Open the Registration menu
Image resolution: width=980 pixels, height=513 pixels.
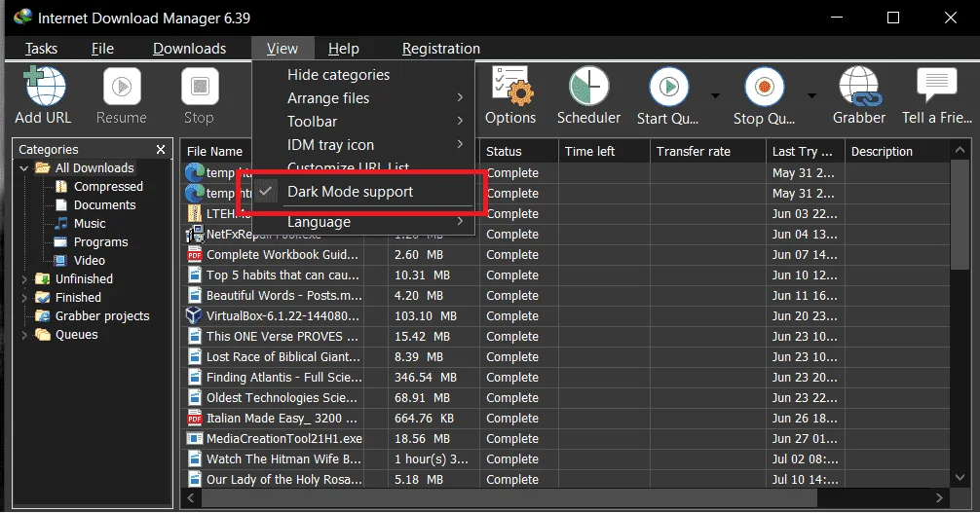point(441,49)
